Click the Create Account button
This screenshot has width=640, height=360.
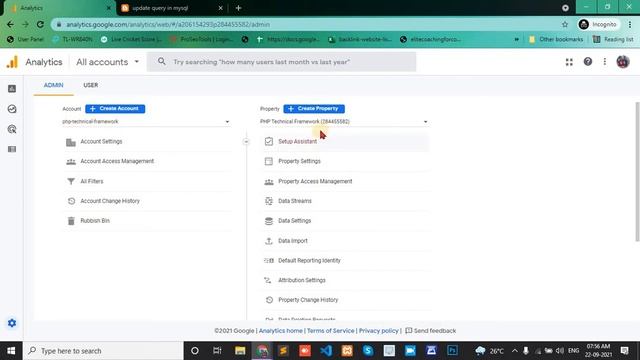(x=115, y=109)
